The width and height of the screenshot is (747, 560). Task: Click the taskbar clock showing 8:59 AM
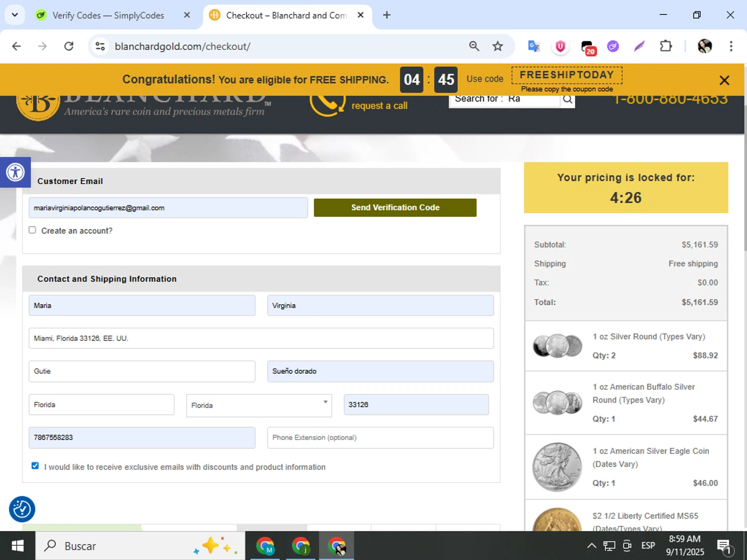pyautogui.click(x=685, y=546)
